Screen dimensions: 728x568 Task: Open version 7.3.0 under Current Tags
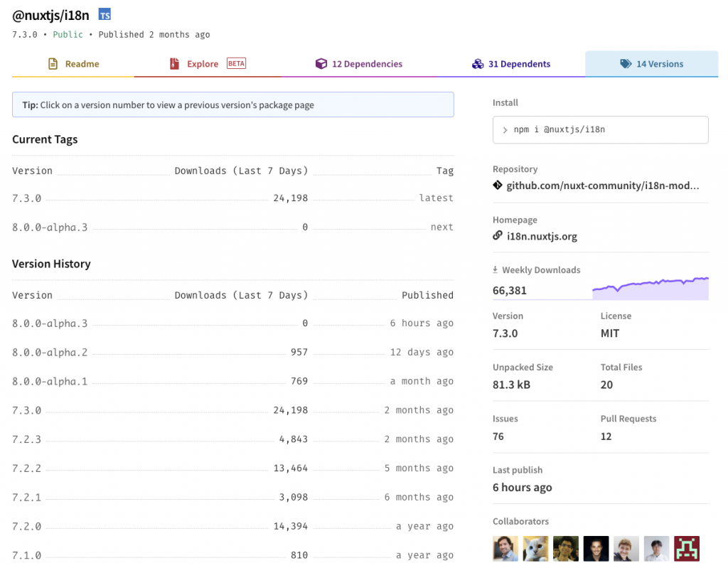26,198
